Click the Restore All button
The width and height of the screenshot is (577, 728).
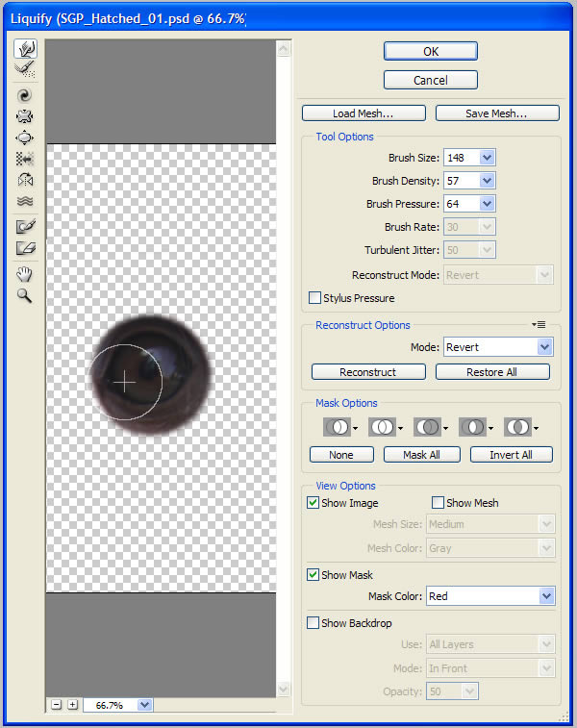click(x=492, y=372)
